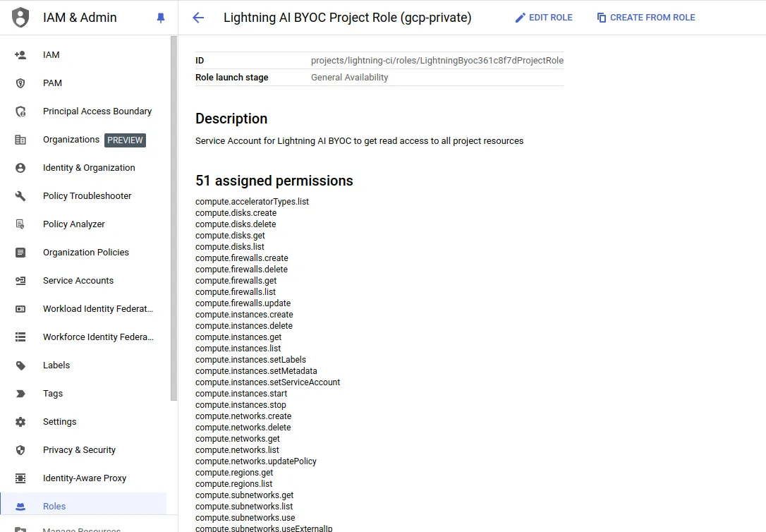The height and width of the screenshot is (532, 766).
Task: Click the compute.instances.stop permission
Action: (241, 405)
